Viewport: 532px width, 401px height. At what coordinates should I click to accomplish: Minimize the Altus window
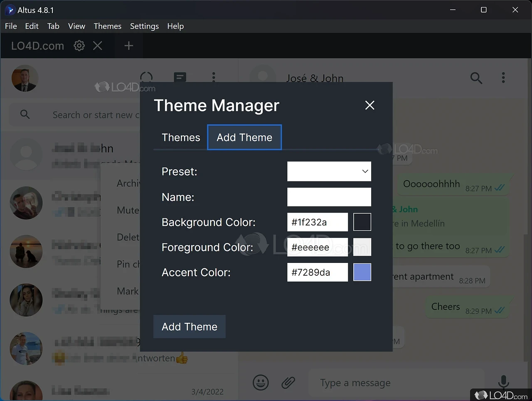point(453,10)
